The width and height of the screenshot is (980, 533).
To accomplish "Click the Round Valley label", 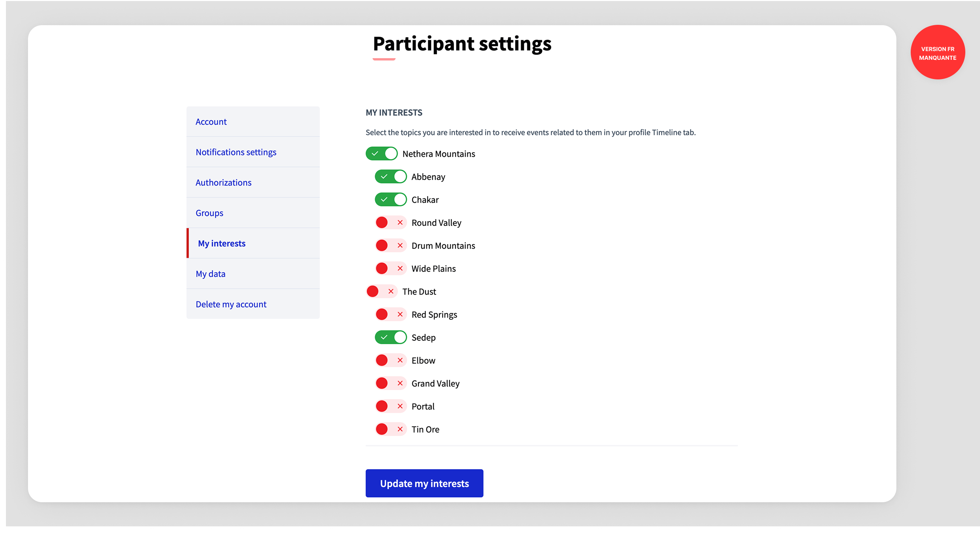I will (x=436, y=223).
